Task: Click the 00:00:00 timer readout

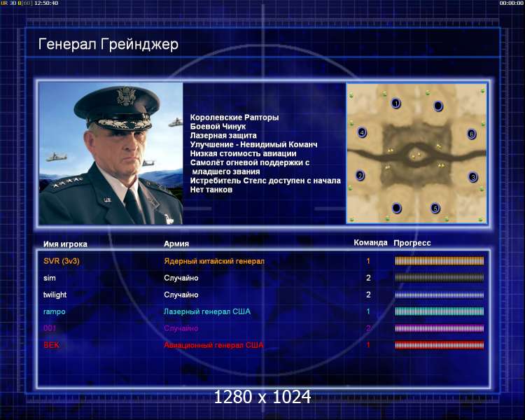Action: [x=511, y=3]
